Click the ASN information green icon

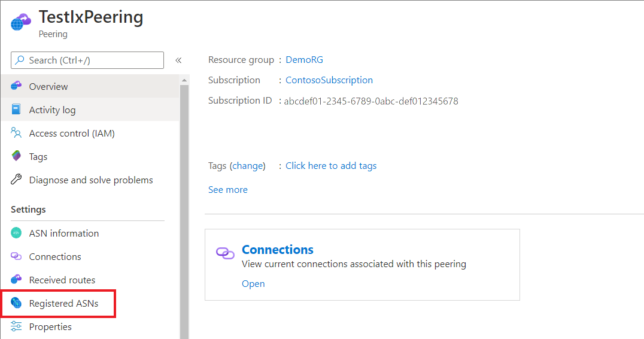pos(16,233)
